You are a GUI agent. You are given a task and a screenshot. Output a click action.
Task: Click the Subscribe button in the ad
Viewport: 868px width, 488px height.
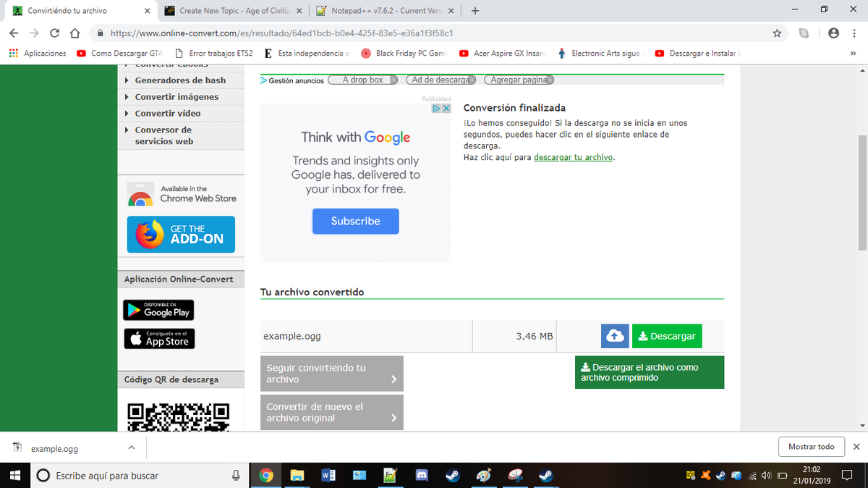pos(356,222)
